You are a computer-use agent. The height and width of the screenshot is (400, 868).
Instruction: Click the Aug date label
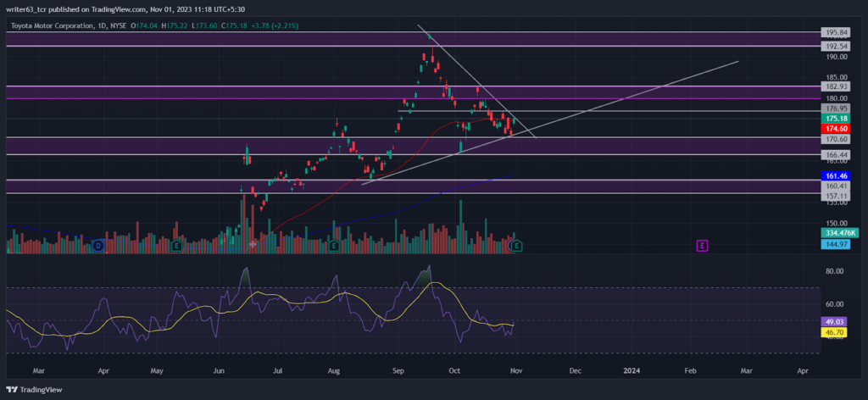(x=334, y=369)
